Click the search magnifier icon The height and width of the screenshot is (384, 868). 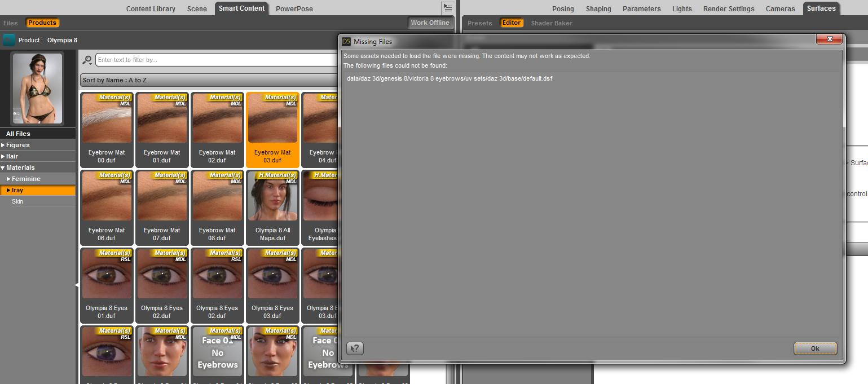87,60
